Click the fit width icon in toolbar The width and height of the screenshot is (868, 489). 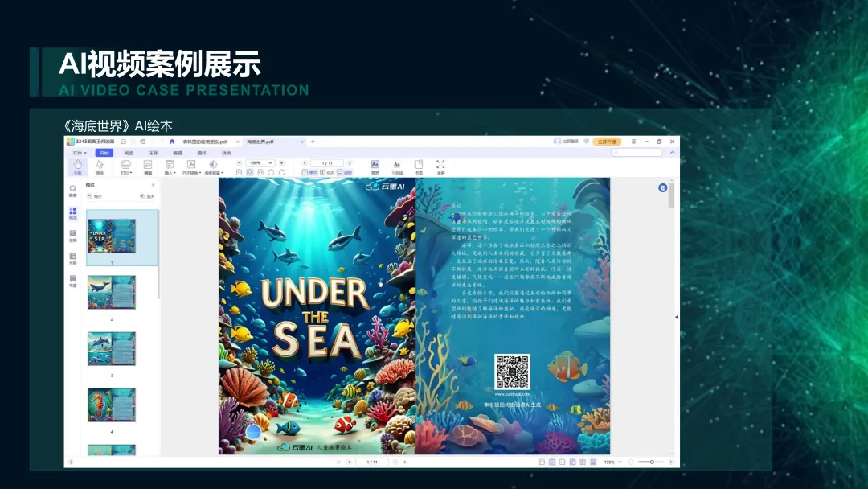[260, 172]
